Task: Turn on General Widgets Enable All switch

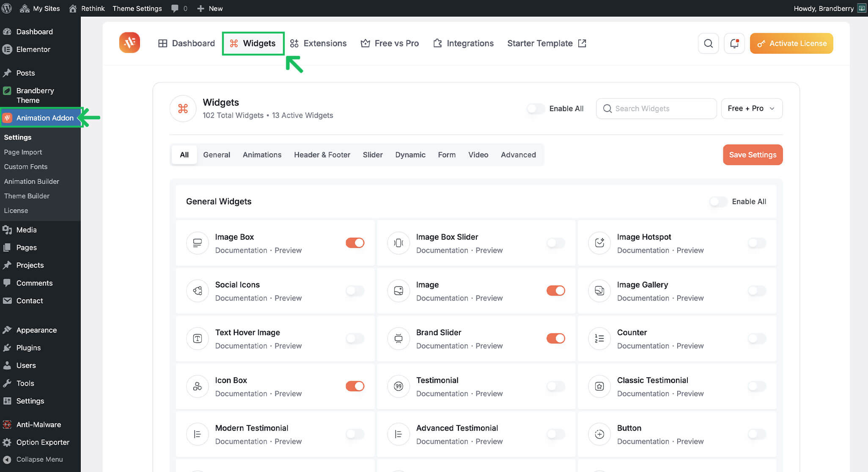Action: coord(718,201)
